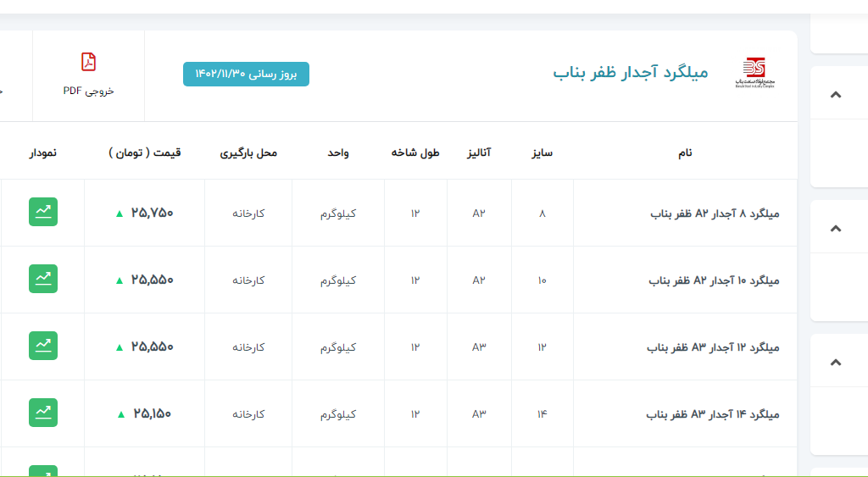The image size is (868, 477).
Task: Open chart icon for میلگرد 12 A3
Action: (x=43, y=346)
